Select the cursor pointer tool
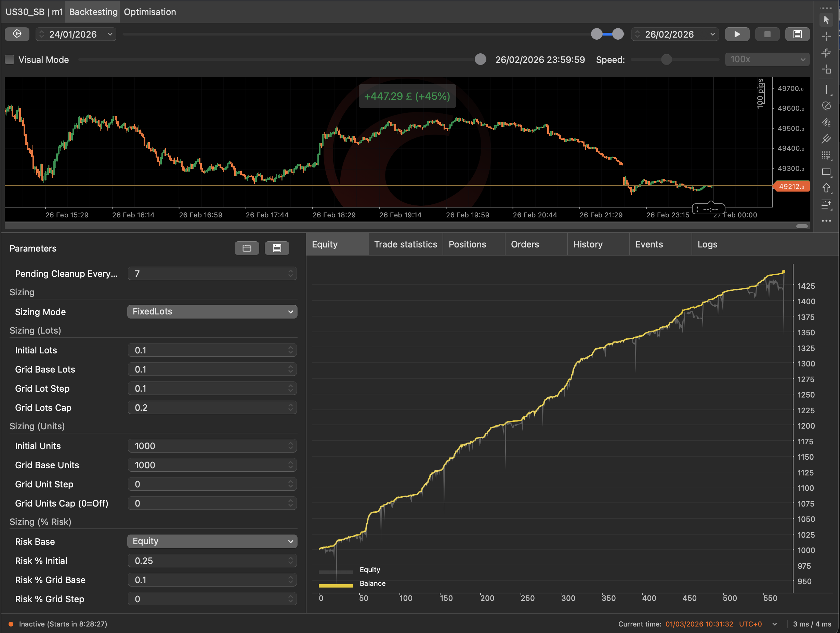Image resolution: width=840 pixels, height=633 pixels. (x=826, y=20)
